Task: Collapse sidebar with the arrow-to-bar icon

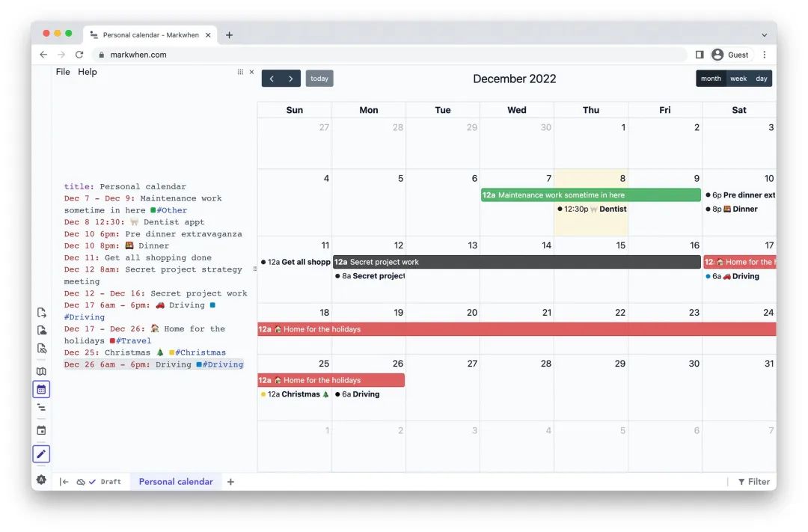Action: pos(64,481)
